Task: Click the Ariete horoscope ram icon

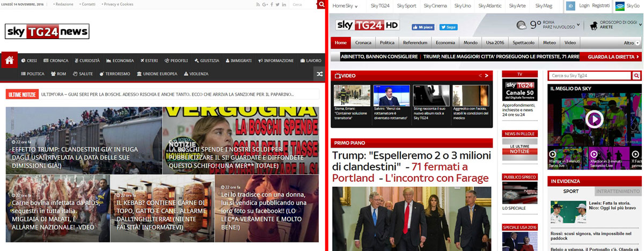Action: click(x=594, y=25)
